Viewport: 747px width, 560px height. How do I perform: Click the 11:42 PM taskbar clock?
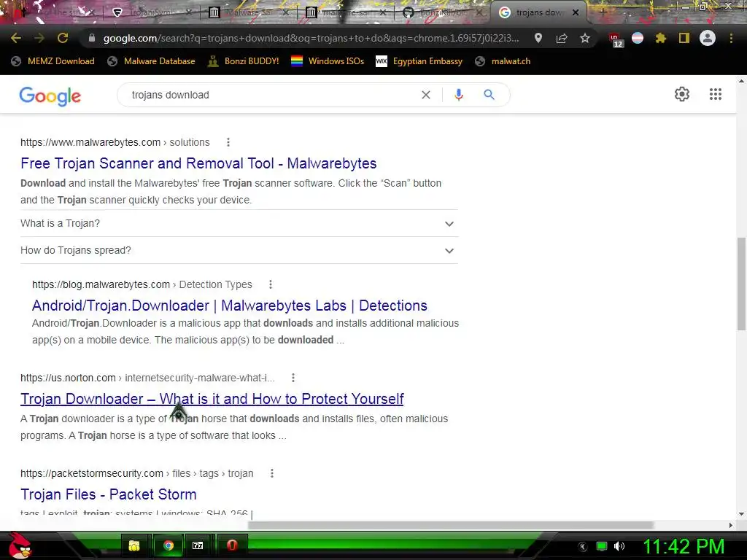684,546
